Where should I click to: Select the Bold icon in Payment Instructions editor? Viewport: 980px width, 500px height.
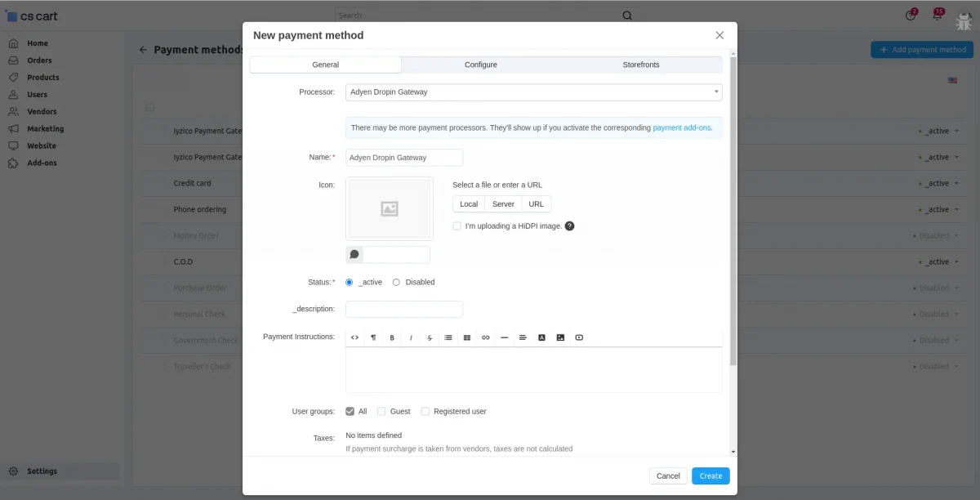(x=391, y=337)
